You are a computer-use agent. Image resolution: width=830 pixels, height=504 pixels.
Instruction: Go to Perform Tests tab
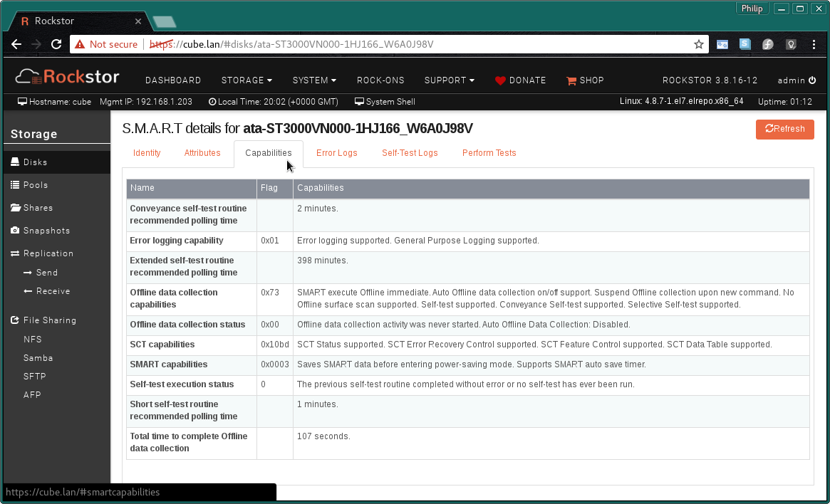489,153
